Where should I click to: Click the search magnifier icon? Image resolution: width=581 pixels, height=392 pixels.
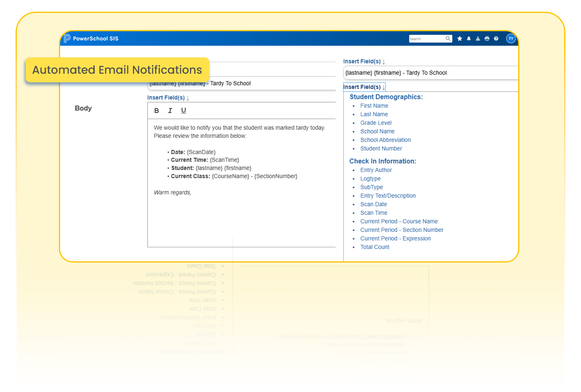448,39
